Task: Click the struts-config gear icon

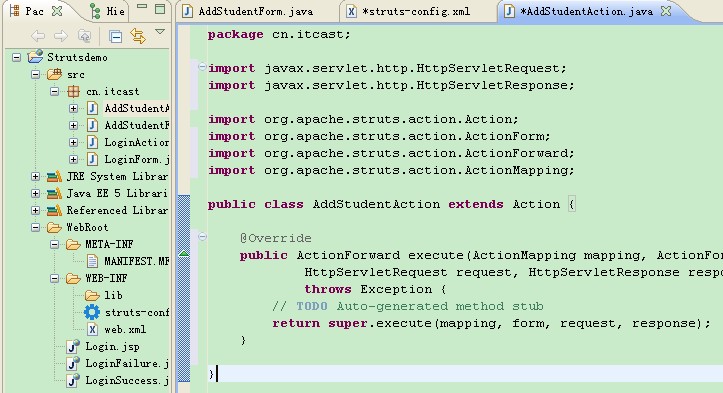Action: [x=92, y=312]
